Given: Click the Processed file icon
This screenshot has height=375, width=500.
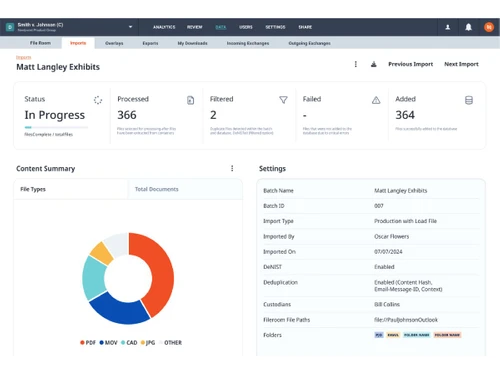Looking at the screenshot, I should click(x=190, y=100).
